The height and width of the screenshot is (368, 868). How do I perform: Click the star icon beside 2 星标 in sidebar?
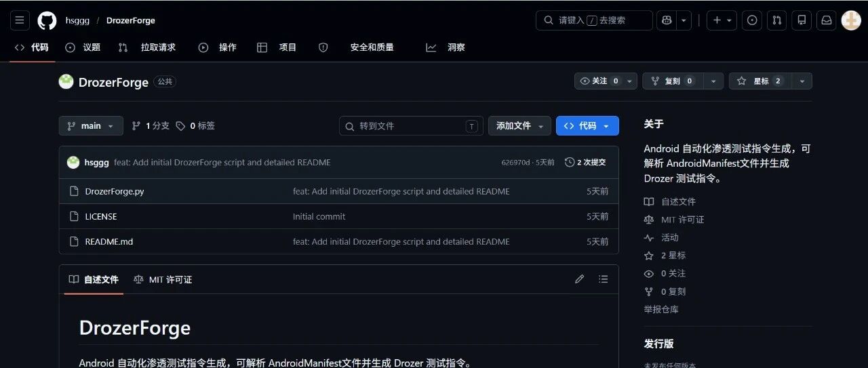click(x=649, y=255)
